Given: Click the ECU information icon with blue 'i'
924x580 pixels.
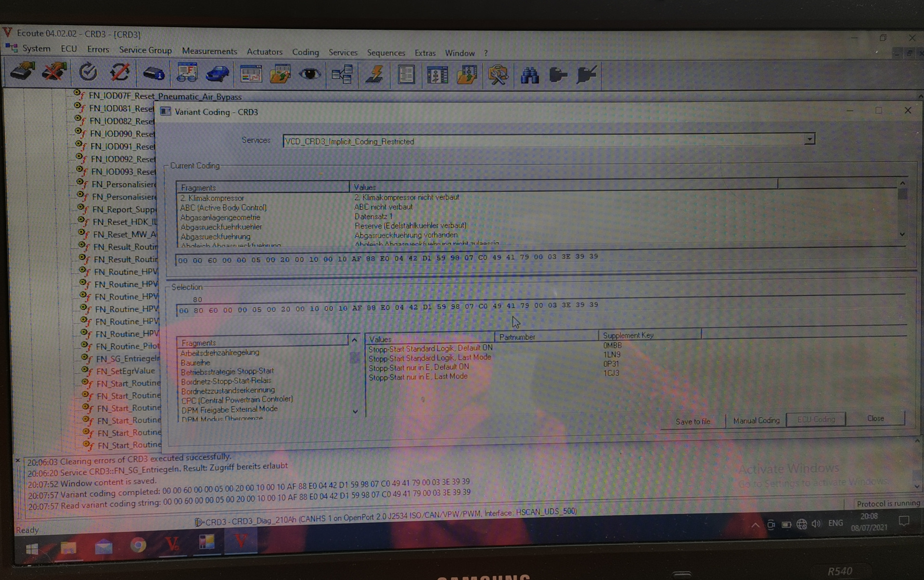Looking at the screenshot, I should click(x=154, y=74).
